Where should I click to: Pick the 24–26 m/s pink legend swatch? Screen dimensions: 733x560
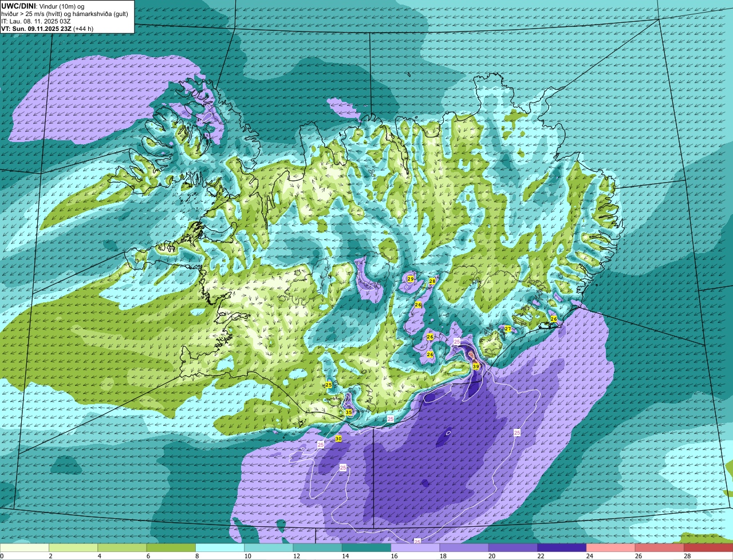[x=611, y=547]
